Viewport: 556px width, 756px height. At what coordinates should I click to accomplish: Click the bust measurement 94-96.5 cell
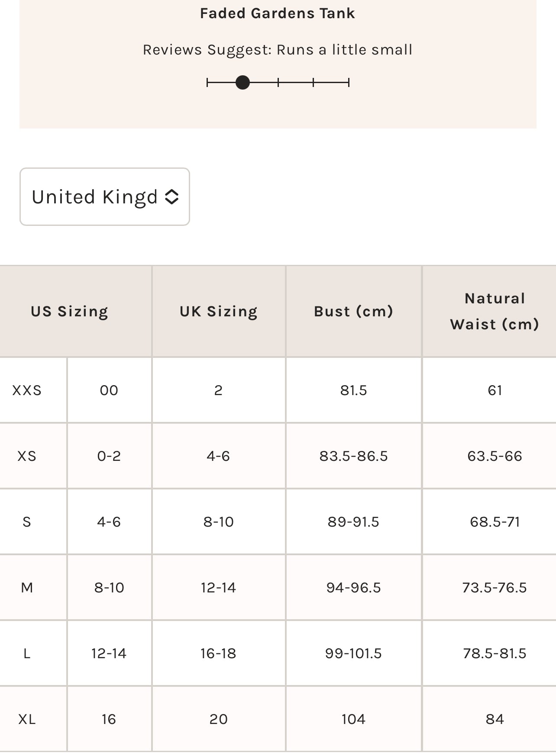coord(353,588)
